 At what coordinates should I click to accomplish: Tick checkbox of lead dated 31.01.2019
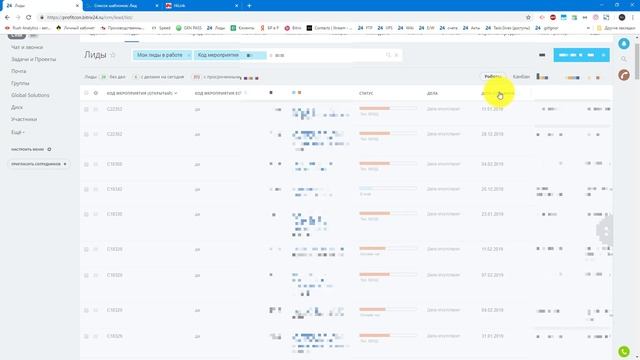(86, 337)
